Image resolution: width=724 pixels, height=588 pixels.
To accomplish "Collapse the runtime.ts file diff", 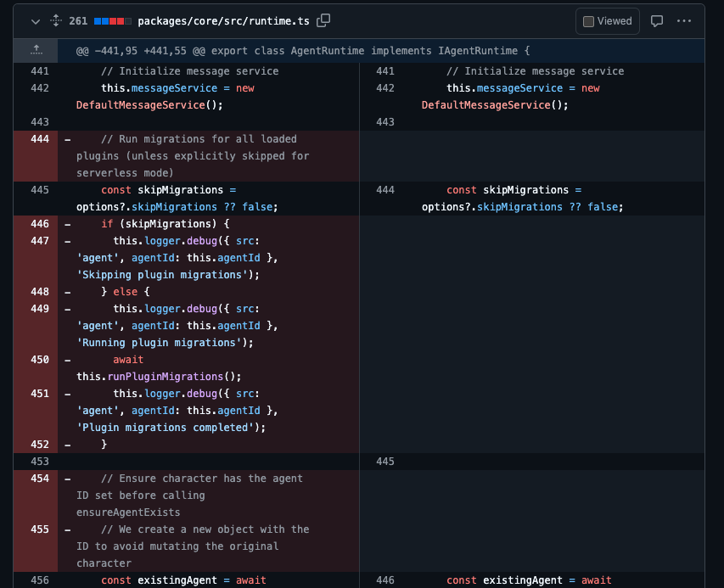I will (35, 20).
